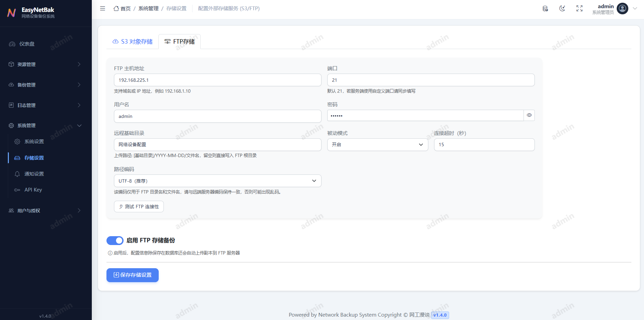Click the 连接超时 (秒) input field

point(484,144)
